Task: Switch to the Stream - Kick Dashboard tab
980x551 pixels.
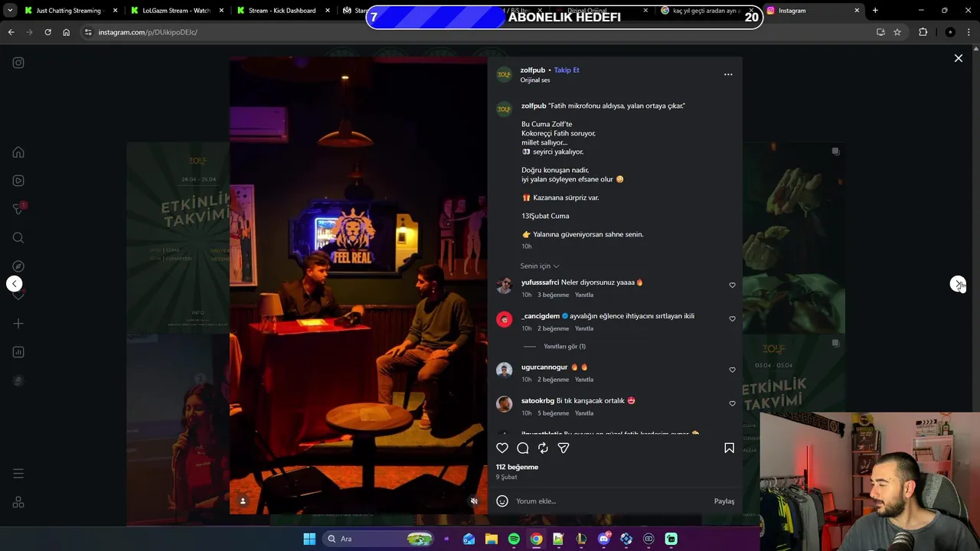Action: click(282, 11)
